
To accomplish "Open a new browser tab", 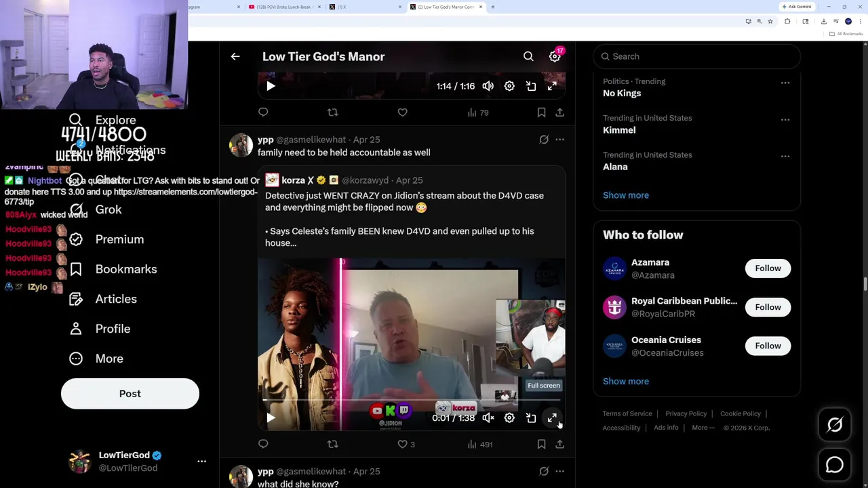I will (x=493, y=7).
